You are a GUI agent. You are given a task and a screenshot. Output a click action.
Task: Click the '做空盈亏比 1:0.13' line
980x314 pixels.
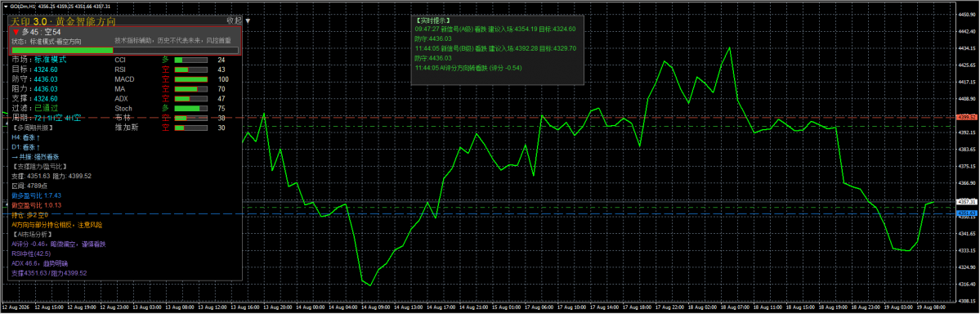(x=36, y=206)
